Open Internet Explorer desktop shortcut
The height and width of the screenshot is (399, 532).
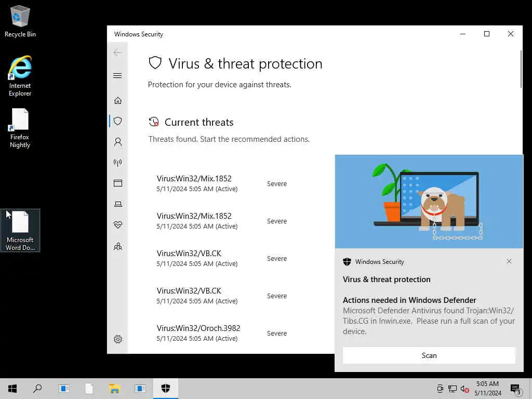coord(20,76)
